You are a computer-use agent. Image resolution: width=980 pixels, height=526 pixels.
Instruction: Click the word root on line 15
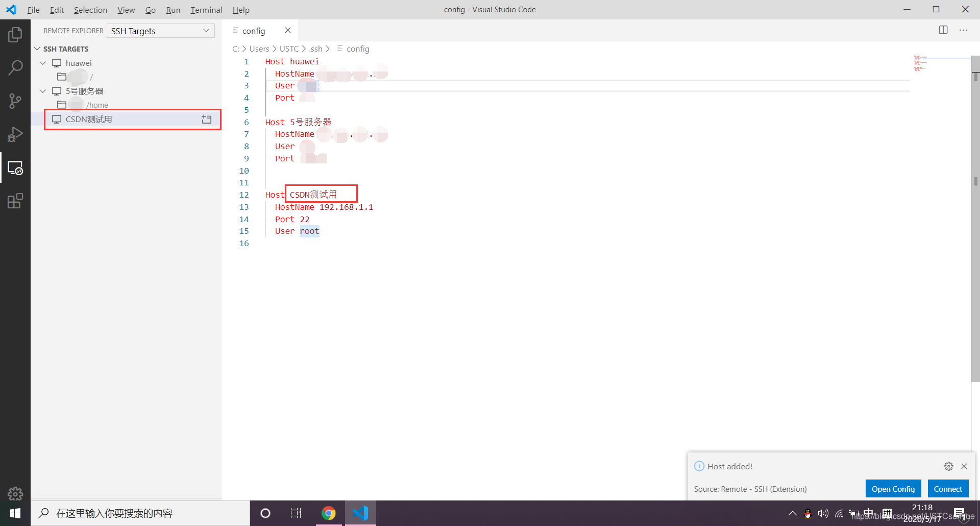[309, 231]
